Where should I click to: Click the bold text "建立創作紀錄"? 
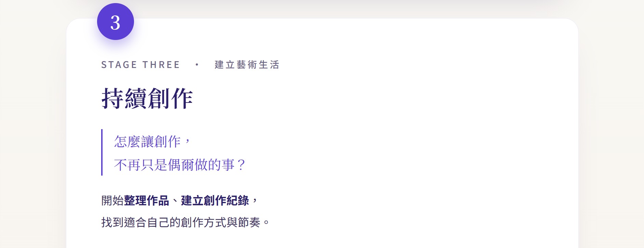pos(215,201)
